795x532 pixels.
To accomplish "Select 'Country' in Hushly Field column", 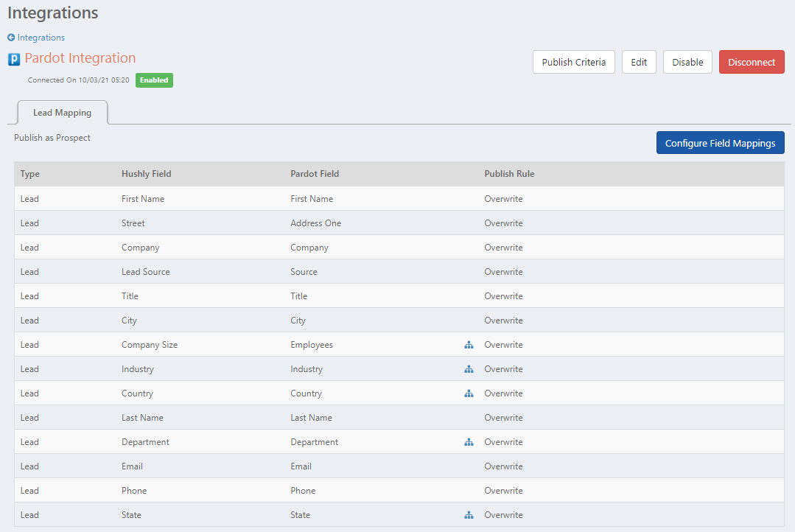I will [137, 393].
